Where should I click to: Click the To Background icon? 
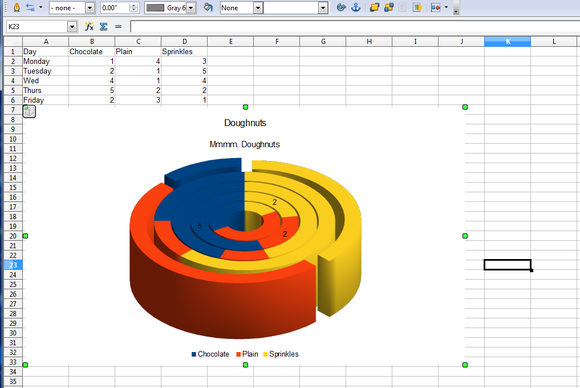[x=417, y=7]
